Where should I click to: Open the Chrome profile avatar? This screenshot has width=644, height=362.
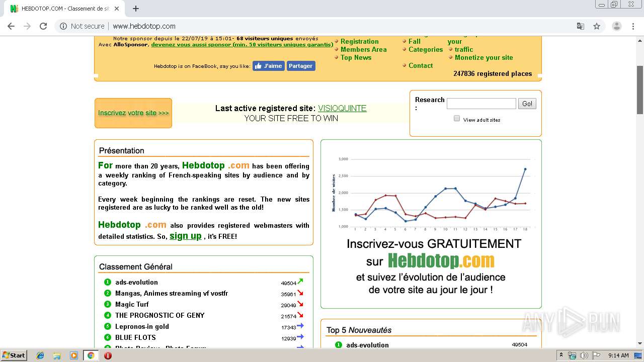tap(616, 26)
